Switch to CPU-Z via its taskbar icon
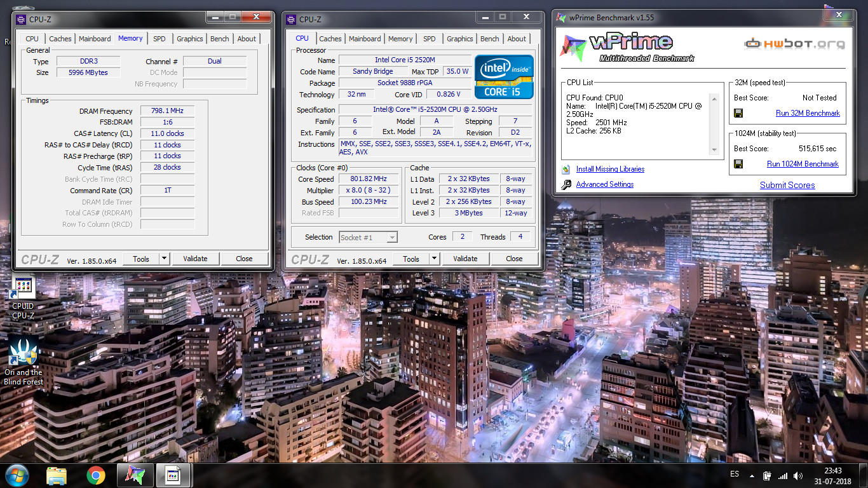The image size is (868, 488). coord(174,475)
